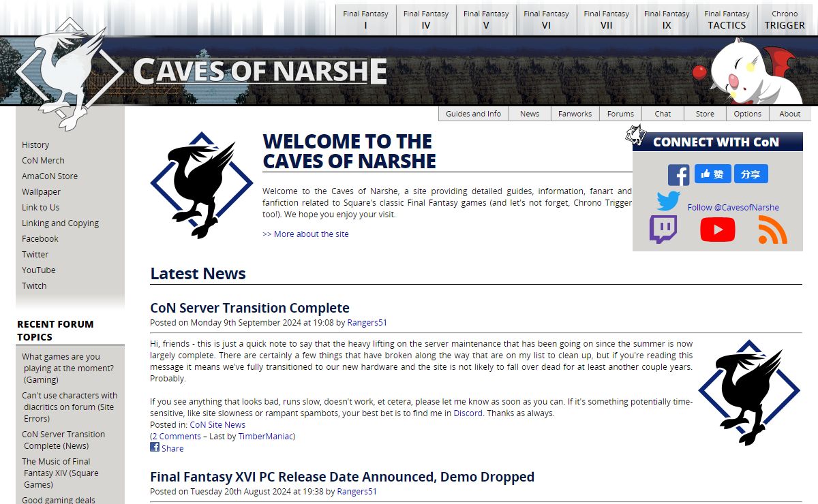Open History in the sidebar
Viewport: 818px width, 504px height.
tap(35, 144)
